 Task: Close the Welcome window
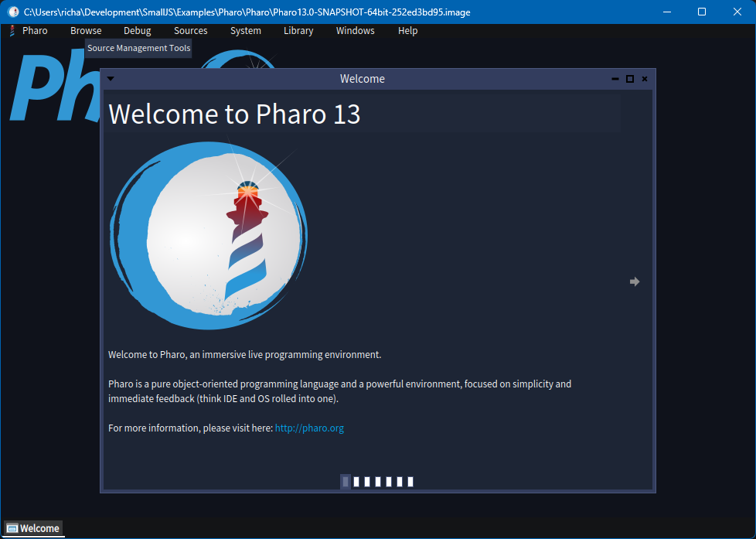point(645,79)
